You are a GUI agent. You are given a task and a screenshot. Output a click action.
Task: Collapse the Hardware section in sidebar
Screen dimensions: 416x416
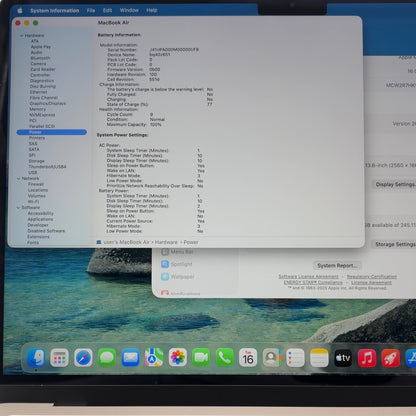(x=22, y=35)
